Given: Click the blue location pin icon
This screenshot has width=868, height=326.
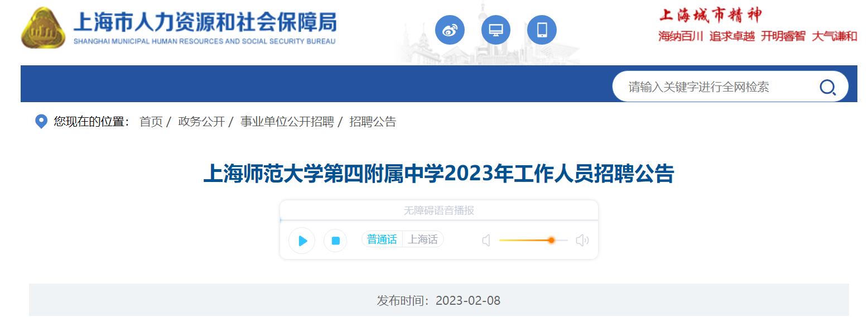Looking at the screenshot, I should pos(41,122).
